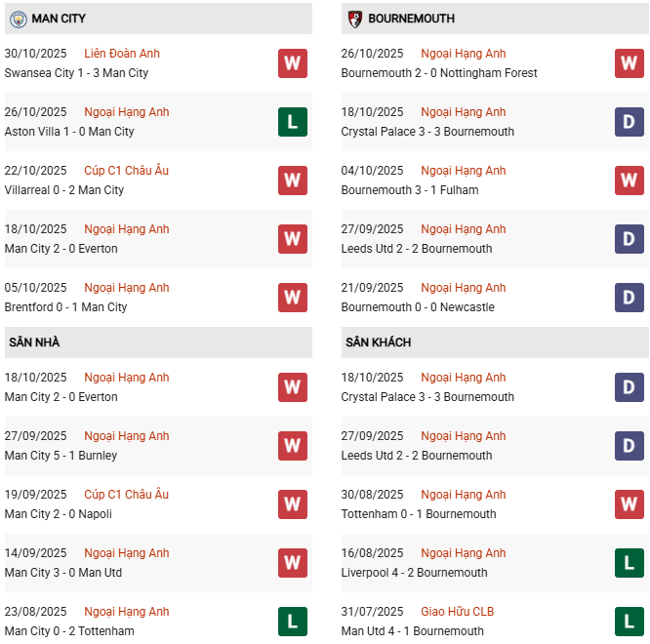Click the L badge for Liverpool 4-2 Bournemouth

tap(630, 563)
